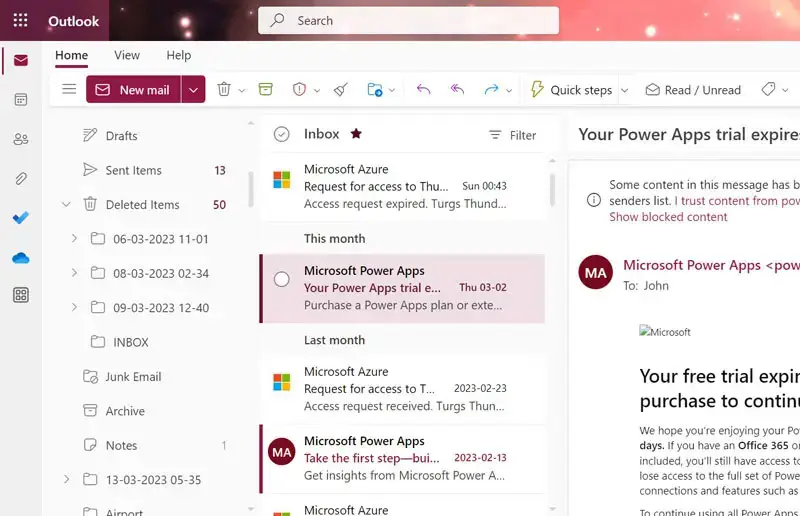Open the More apps icon in the left rail
The image size is (800, 516).
(21, 295)
